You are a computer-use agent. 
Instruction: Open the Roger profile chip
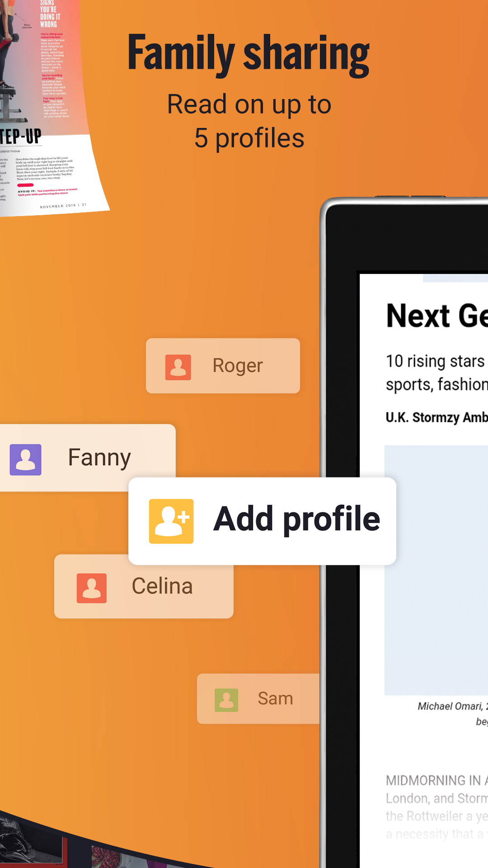pos(222,366)
